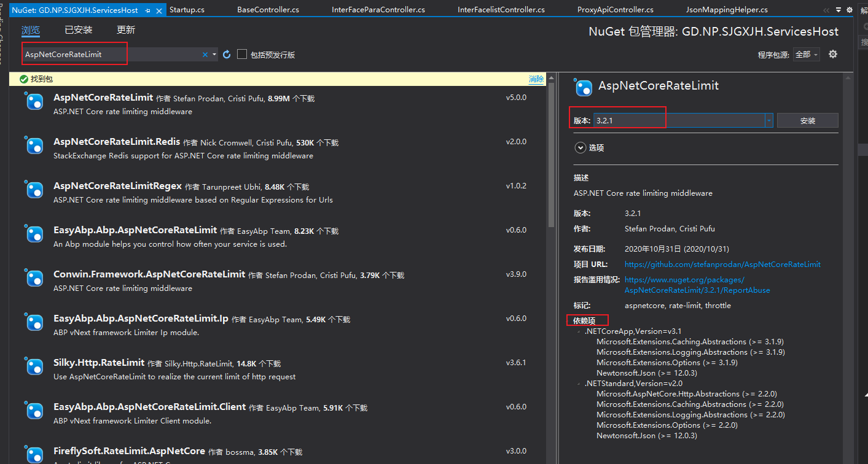Viewport: 868px width, 464px height.
Task: Click the 依赖项 dependencies heading
Action: (584, 320)
